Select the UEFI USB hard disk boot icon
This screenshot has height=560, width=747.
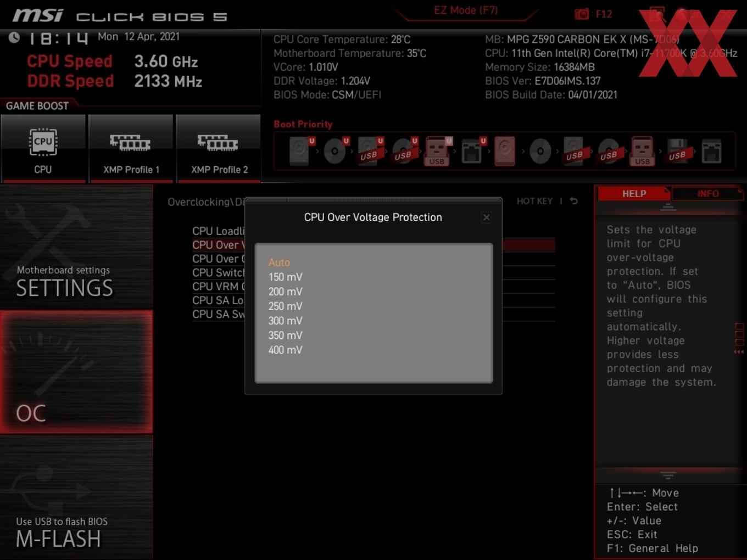370,150
